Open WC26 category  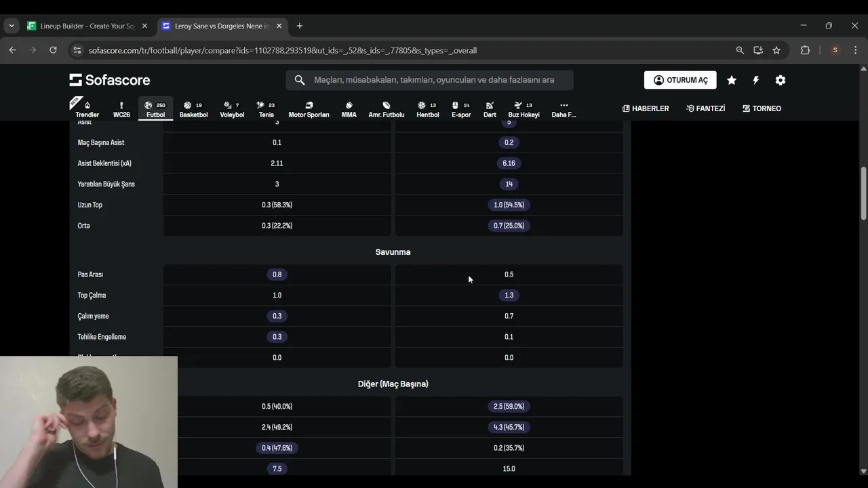tap(121, 108)
